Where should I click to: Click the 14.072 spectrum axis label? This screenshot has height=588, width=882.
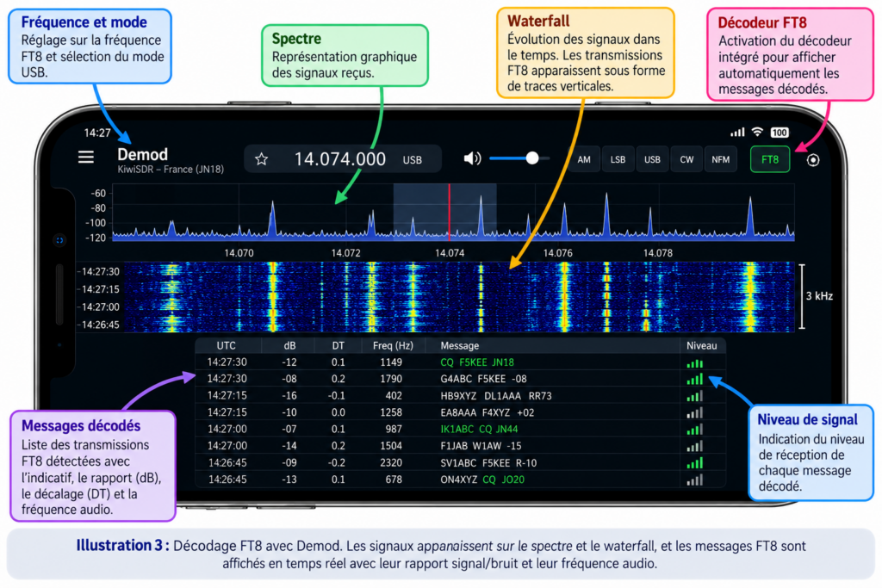(346, 253)
